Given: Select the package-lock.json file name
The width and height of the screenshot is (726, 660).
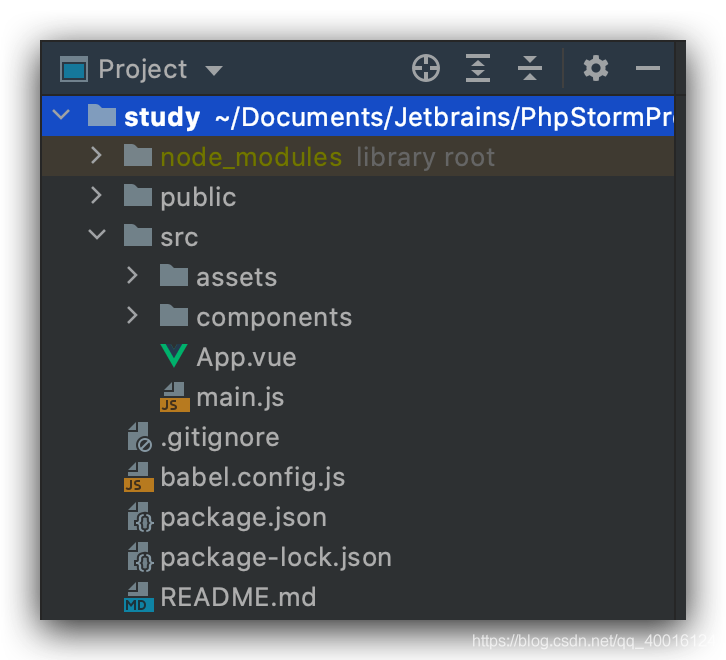Looking at the screenshot, I should pyautogui.click(x=276, y=558).
